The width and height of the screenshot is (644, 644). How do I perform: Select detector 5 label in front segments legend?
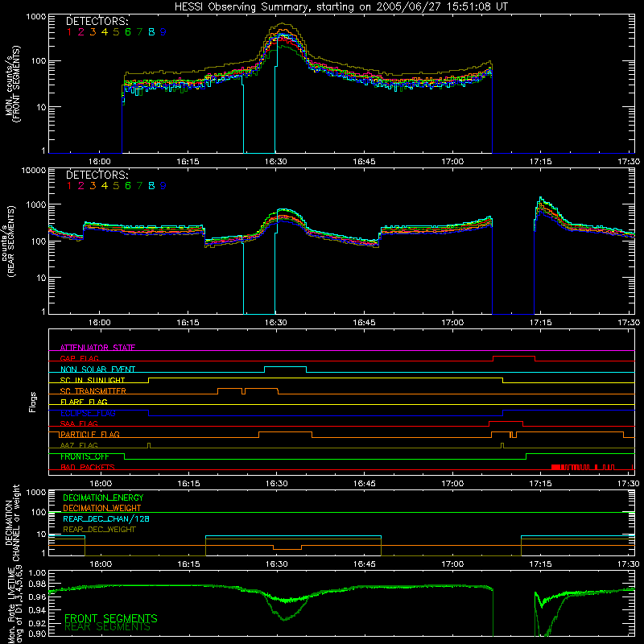116,32
